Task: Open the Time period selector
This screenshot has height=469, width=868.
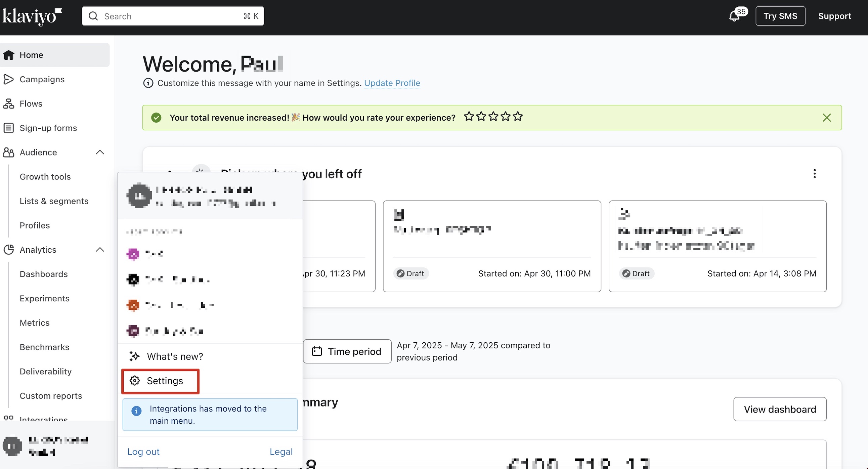Action: pos(347,351)
